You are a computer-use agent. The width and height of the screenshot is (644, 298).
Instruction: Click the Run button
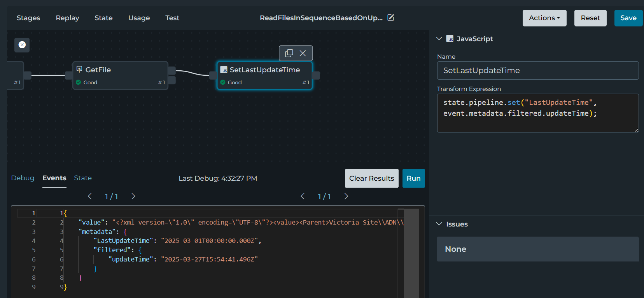coord(413,178)
